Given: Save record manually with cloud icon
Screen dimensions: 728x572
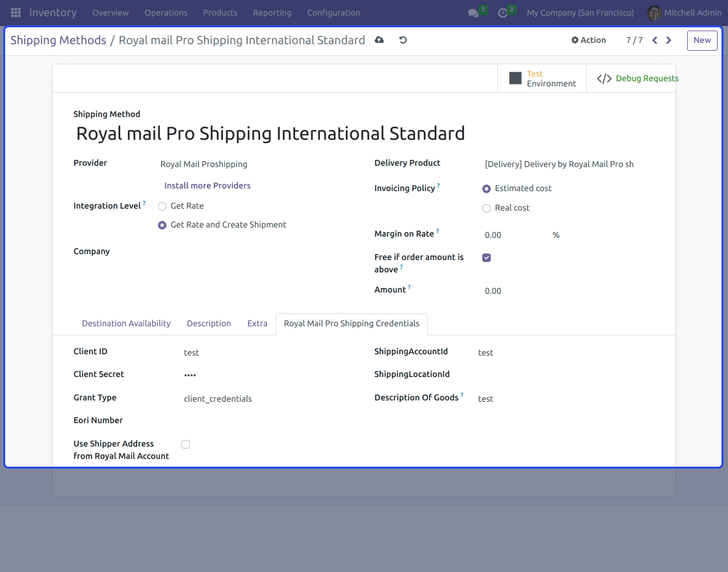Looking at the screenshot, I should [x=380, y=40].
